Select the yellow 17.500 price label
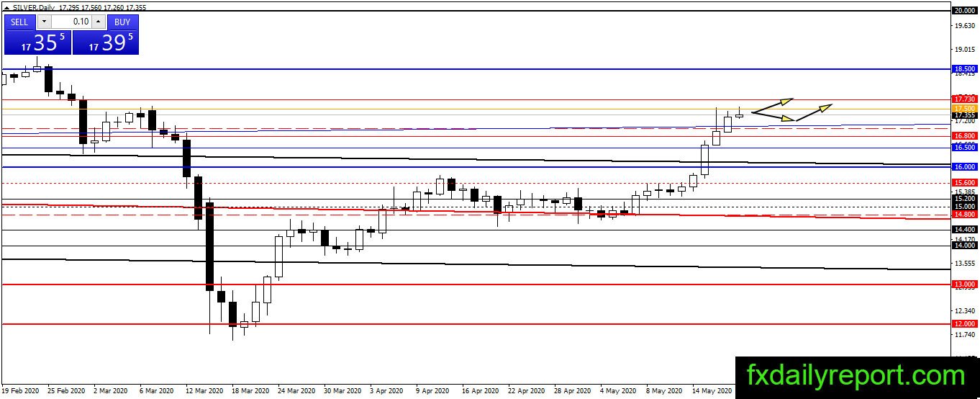 pos(964,108)
